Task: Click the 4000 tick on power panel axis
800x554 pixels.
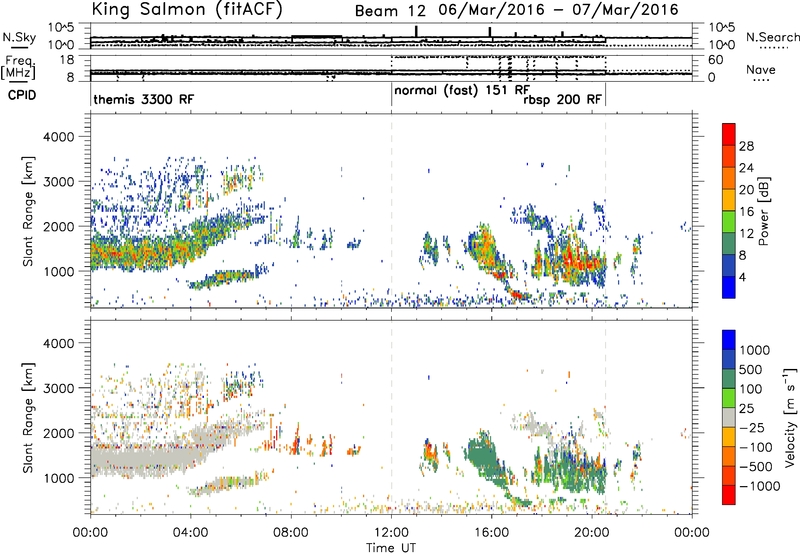Action: [58, 137]
